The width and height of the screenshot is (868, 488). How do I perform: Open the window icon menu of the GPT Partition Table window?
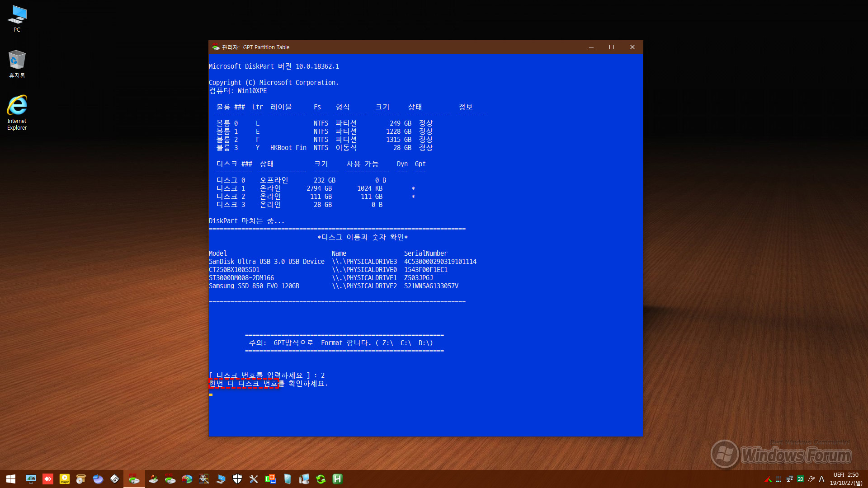coord(216,47)
